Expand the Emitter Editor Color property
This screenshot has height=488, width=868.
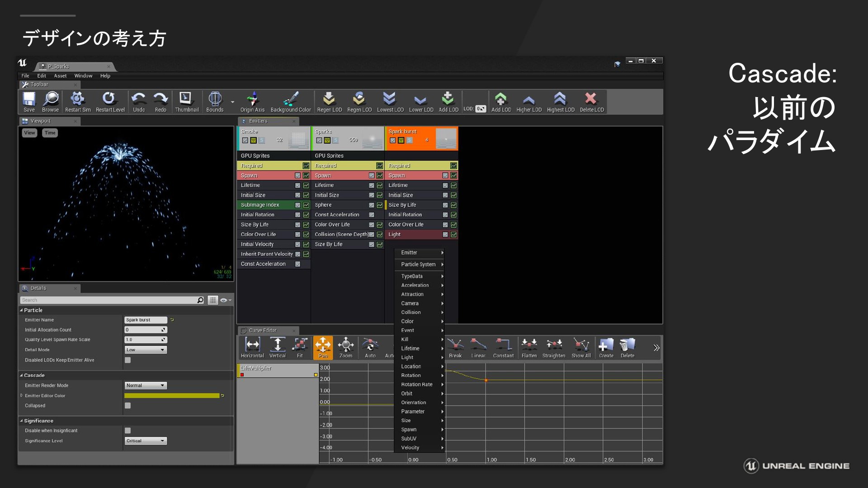point(21,395)
